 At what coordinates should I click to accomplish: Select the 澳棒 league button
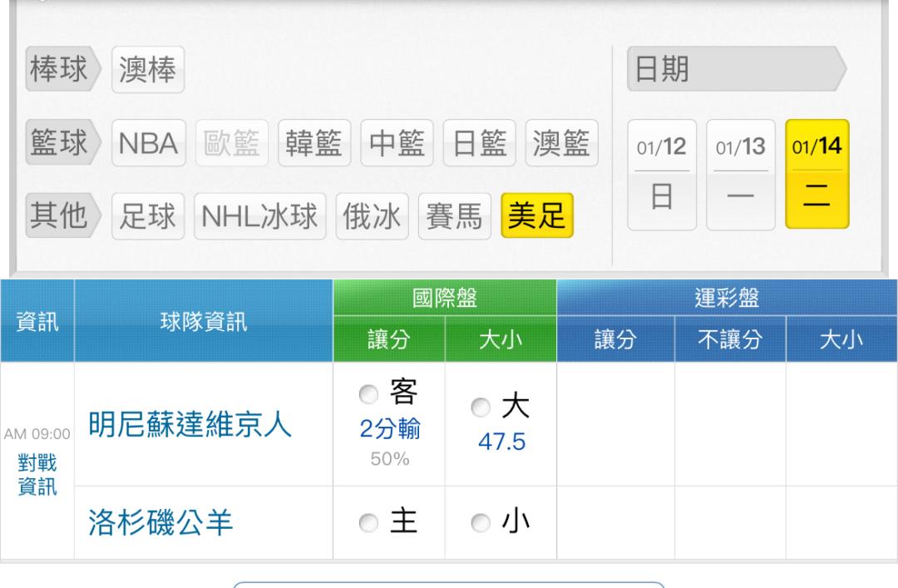(148, 69)
